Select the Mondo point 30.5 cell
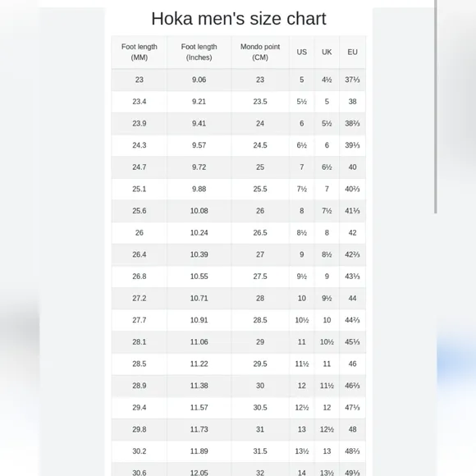This screenshot has height=476, width=476. point(260,408)
